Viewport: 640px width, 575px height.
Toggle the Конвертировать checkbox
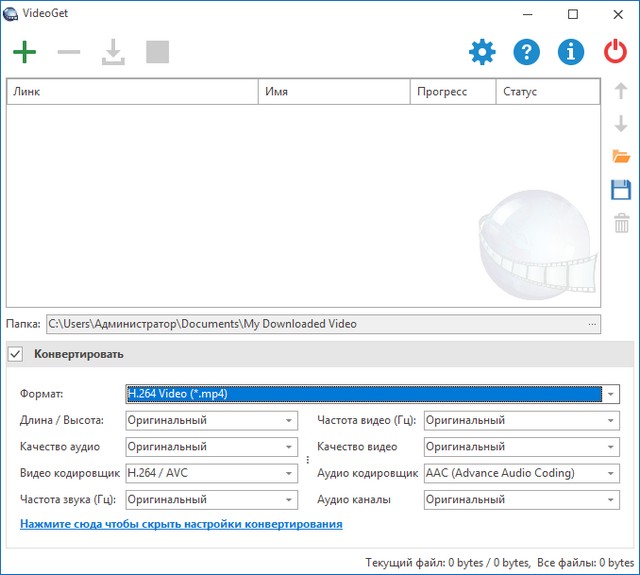(x=16, y=354)
